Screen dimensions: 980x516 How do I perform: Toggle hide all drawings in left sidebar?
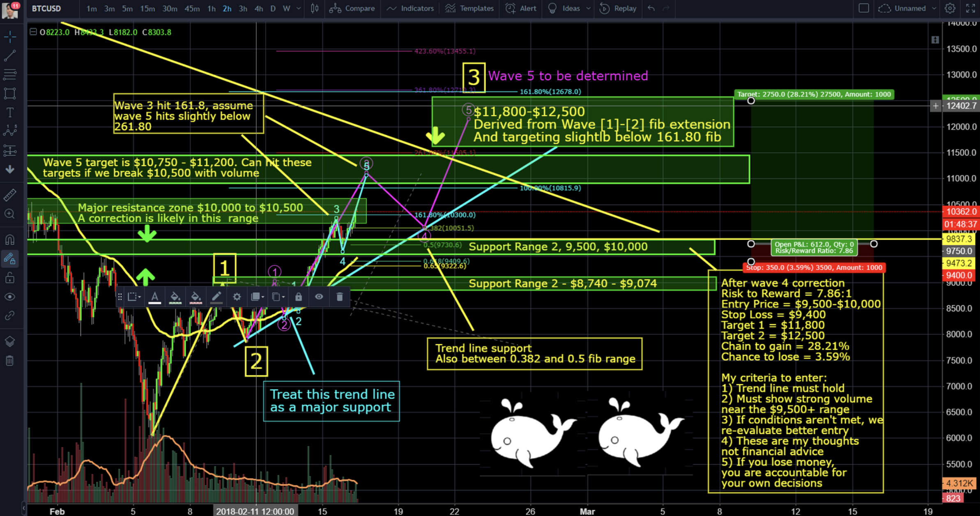(10, 297)
